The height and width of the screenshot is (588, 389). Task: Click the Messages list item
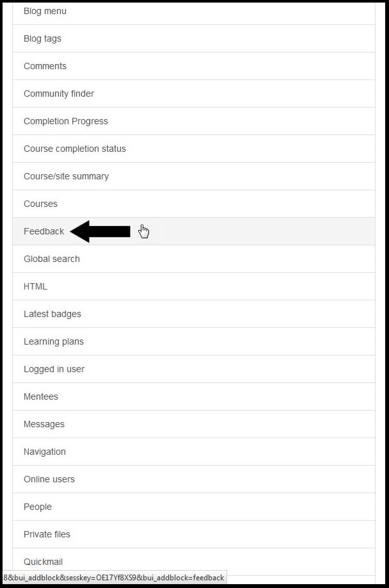point(194,425)
